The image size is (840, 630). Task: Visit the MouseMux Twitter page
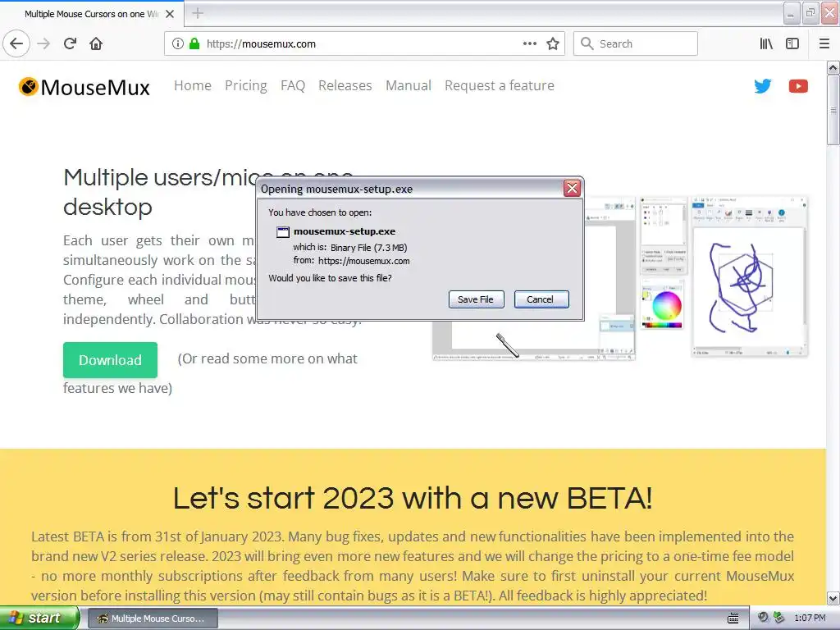coord(762,85)
